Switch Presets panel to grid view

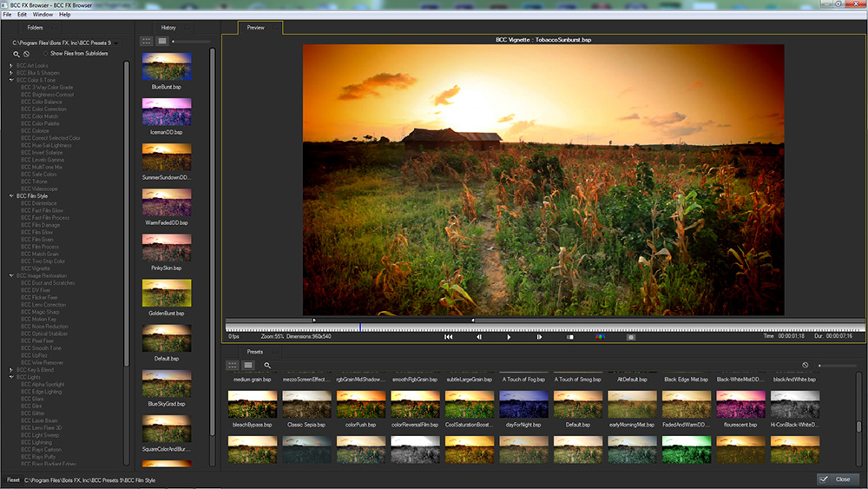click(233, 366)
